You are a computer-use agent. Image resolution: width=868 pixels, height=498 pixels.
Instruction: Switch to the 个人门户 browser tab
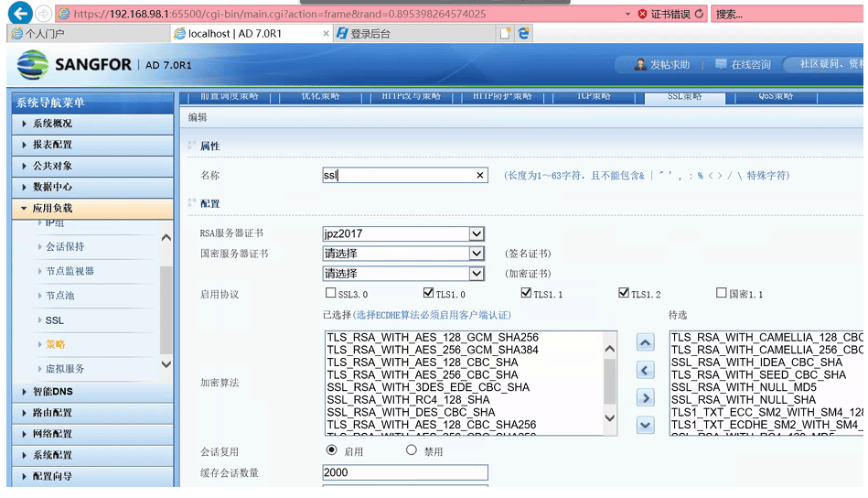tap(90, 34)
